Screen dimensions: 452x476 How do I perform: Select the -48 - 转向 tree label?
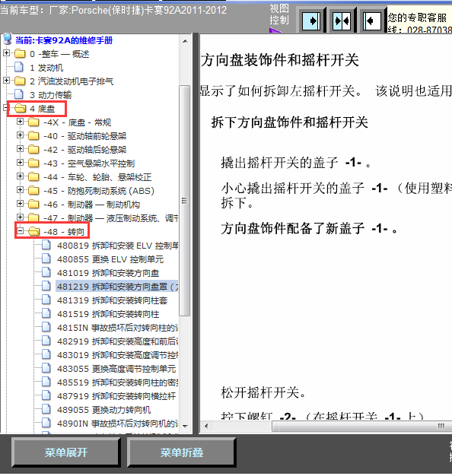tap(64, 232)
